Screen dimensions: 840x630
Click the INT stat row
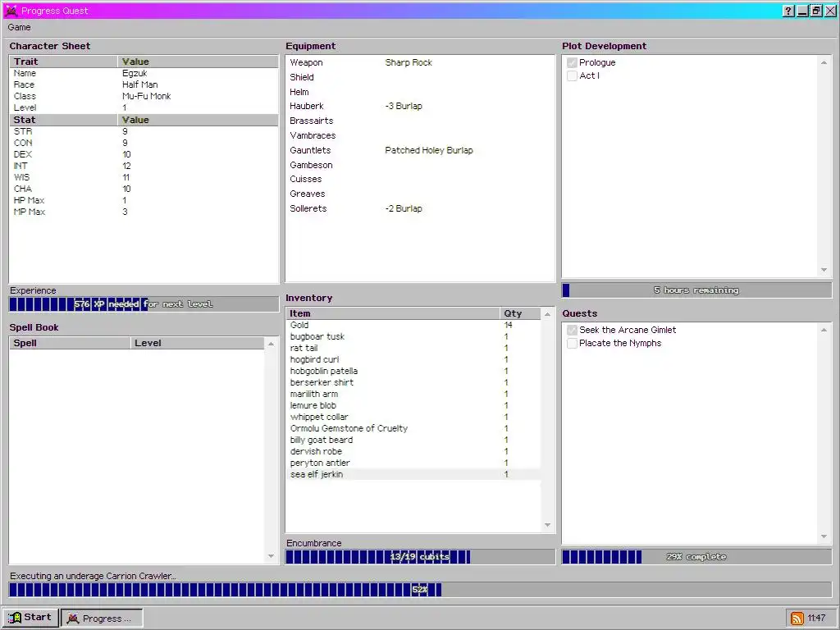144,166
